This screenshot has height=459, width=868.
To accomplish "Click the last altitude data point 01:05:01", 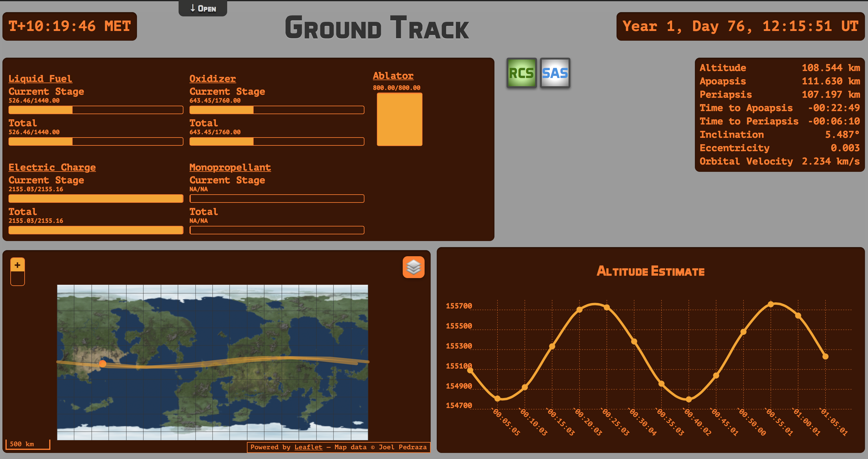I will (x=825, y=356).
